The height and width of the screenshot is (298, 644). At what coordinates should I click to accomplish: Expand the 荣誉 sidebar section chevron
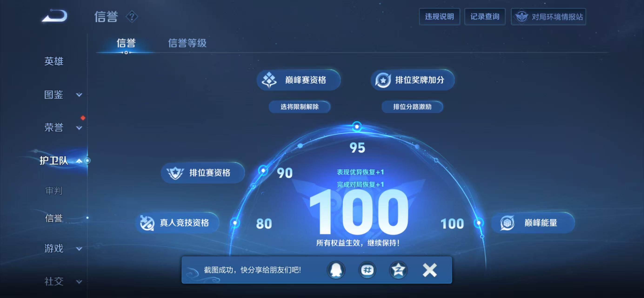pos(79,128)
